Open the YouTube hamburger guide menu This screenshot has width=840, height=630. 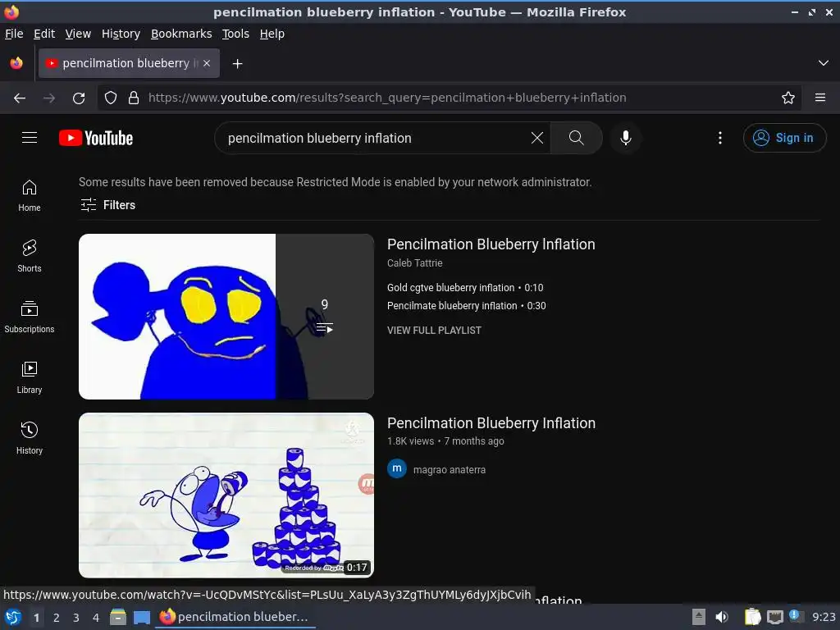(30, 138)
